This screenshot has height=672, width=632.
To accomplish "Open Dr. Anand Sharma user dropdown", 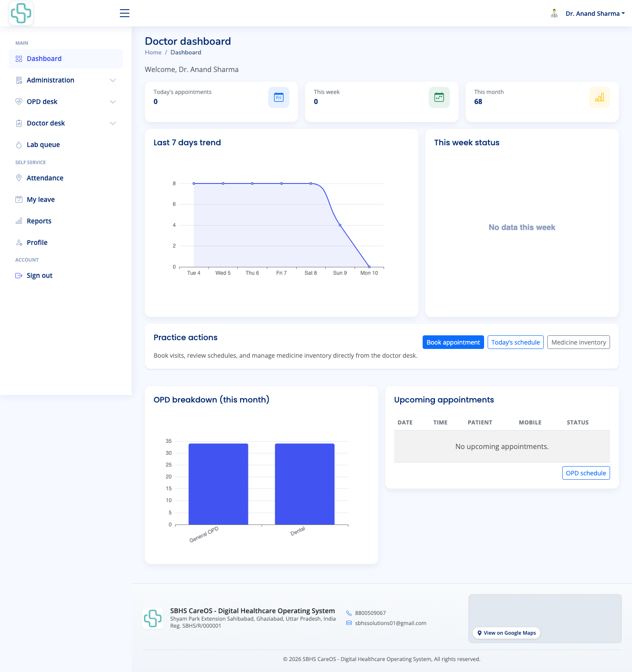I will pyautogui.click(x=595, y=14).
